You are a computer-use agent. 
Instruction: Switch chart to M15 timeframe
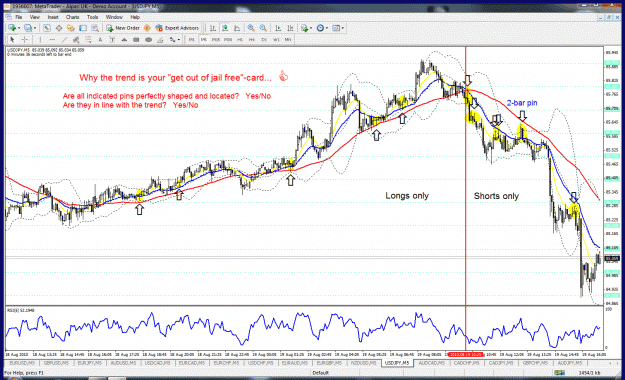coord(216,39)
